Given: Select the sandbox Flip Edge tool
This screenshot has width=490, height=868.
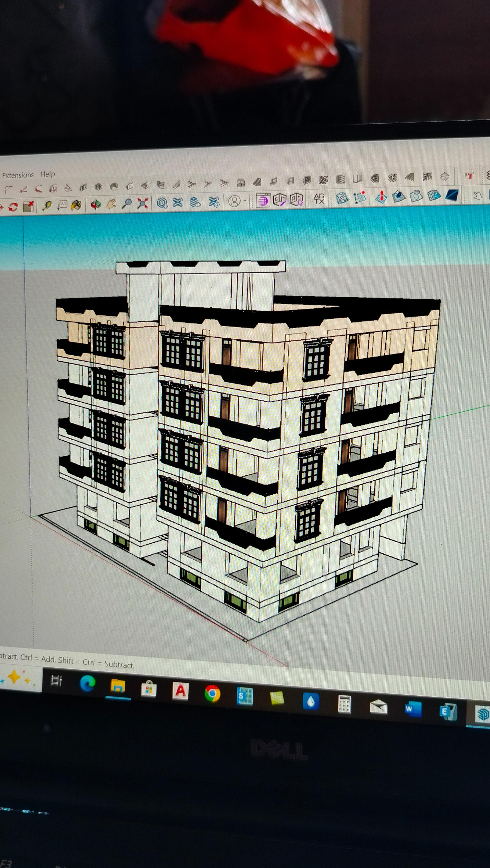Looking at the screenshot, I should pos(452,195).
